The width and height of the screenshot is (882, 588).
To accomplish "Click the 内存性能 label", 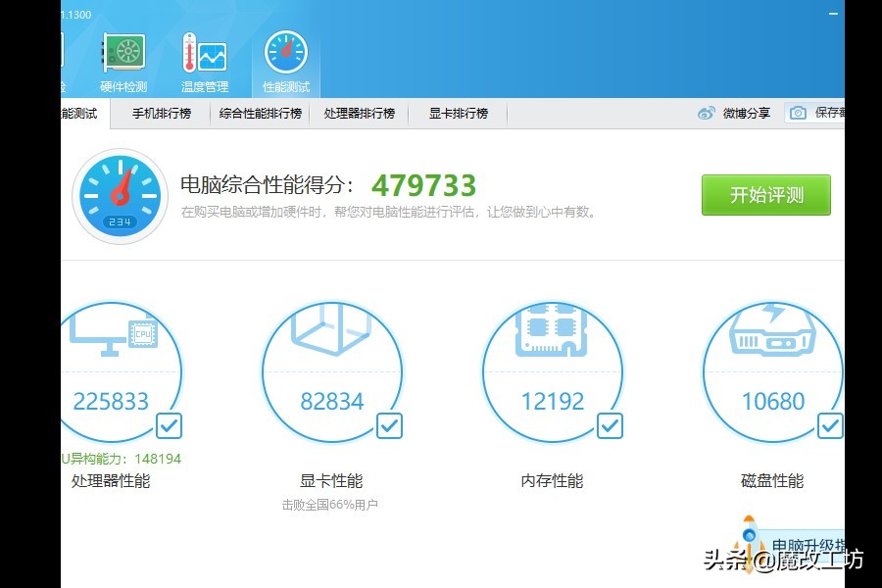I will [552, 481].
